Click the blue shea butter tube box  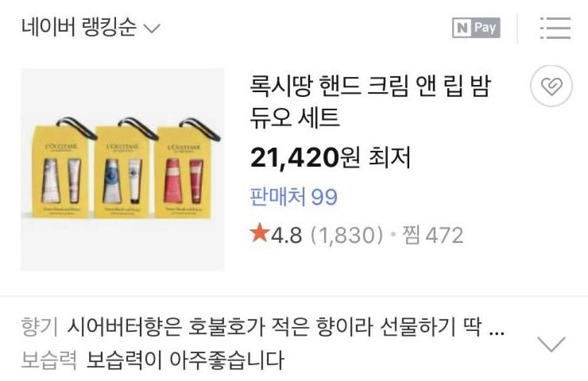coord(122,171)
